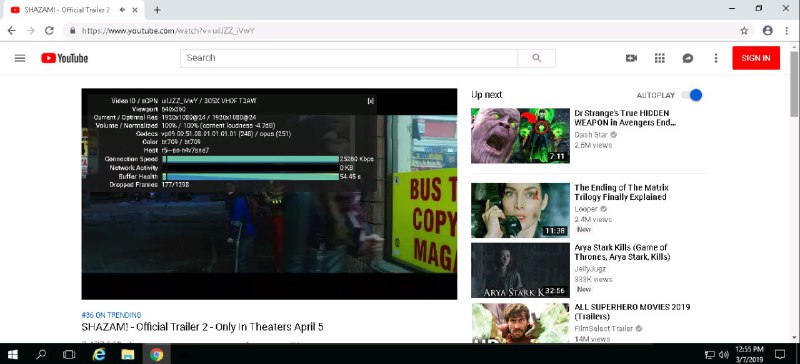The height and width of the screenshot is (364, 800).
Task: Bookmark this page with the star
Action: 744,31
